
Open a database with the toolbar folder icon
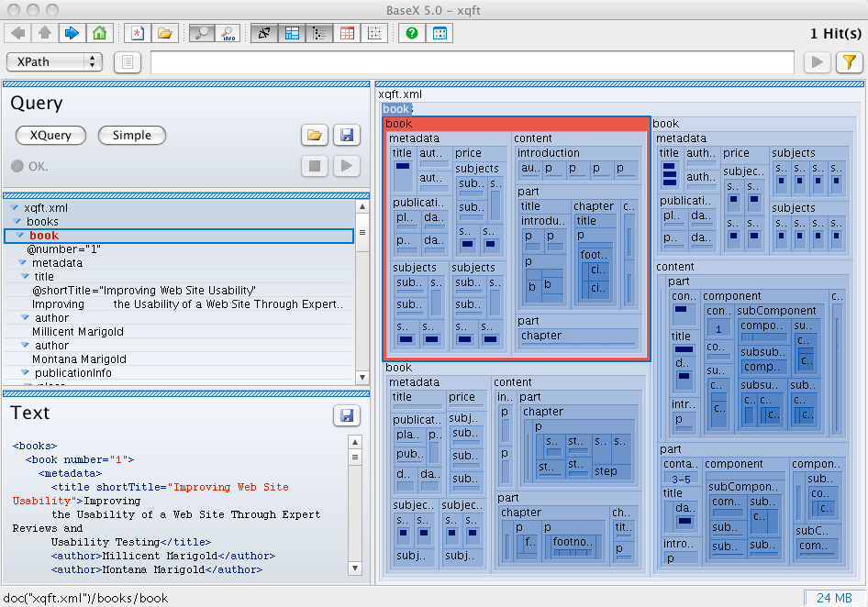[x=164, y=34]
